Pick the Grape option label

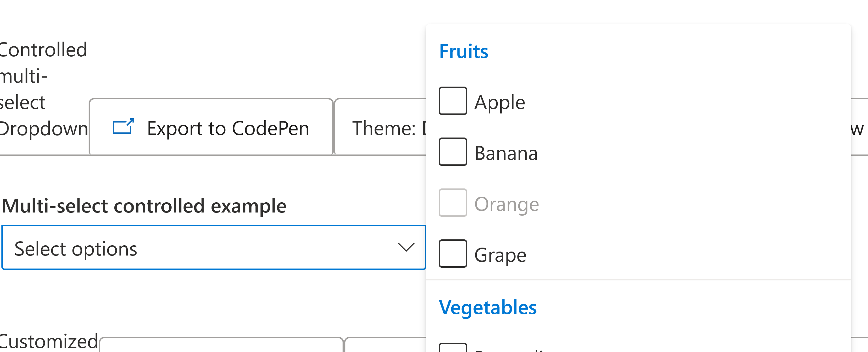[500, 255]
